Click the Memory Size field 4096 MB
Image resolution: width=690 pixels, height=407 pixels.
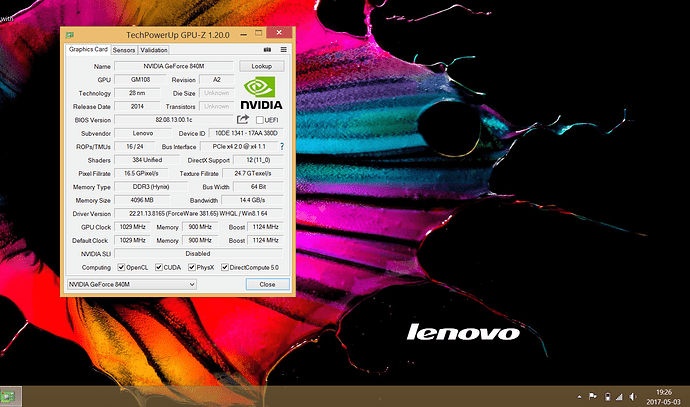point(142,200)
